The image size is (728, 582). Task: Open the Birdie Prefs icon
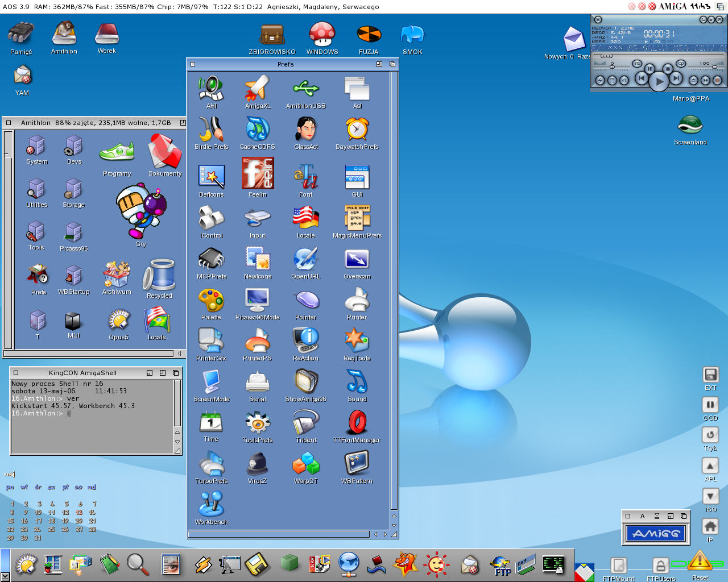[x=211, y=129]
